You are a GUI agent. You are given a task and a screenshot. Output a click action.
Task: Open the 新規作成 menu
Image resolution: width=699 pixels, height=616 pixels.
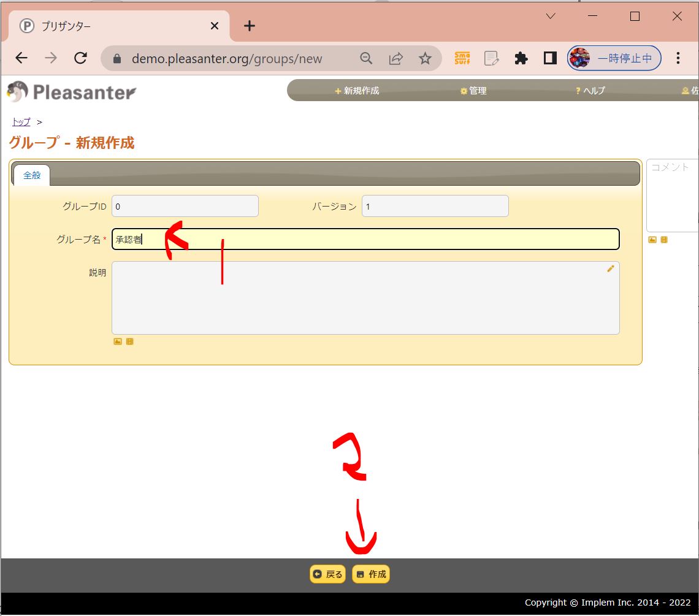click(357, 91)
